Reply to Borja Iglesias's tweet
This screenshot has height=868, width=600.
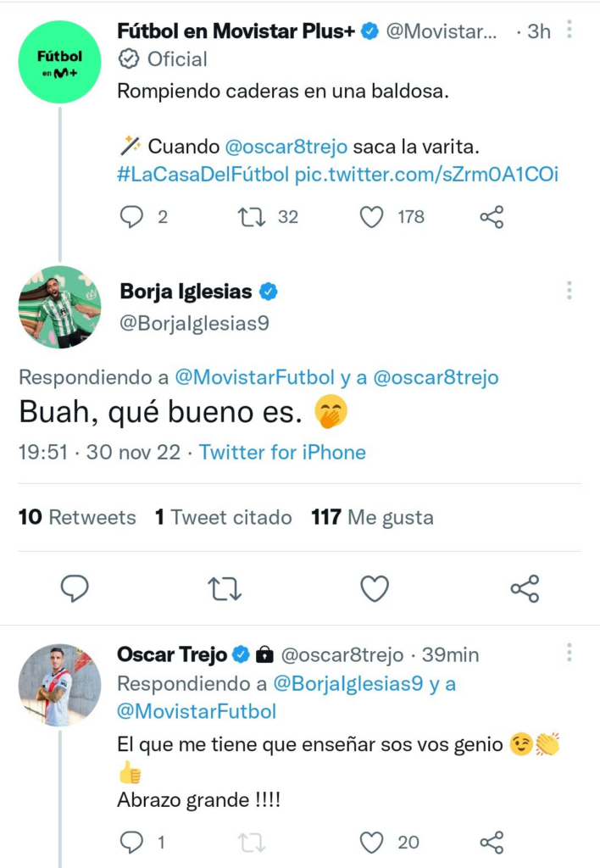point(75,588)
